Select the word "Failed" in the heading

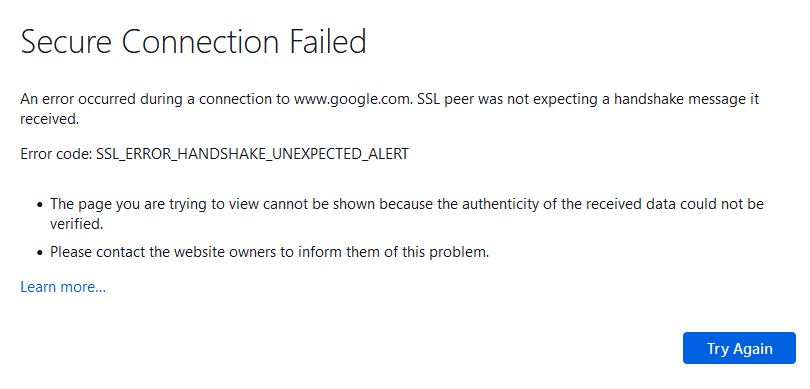[328, 42]
